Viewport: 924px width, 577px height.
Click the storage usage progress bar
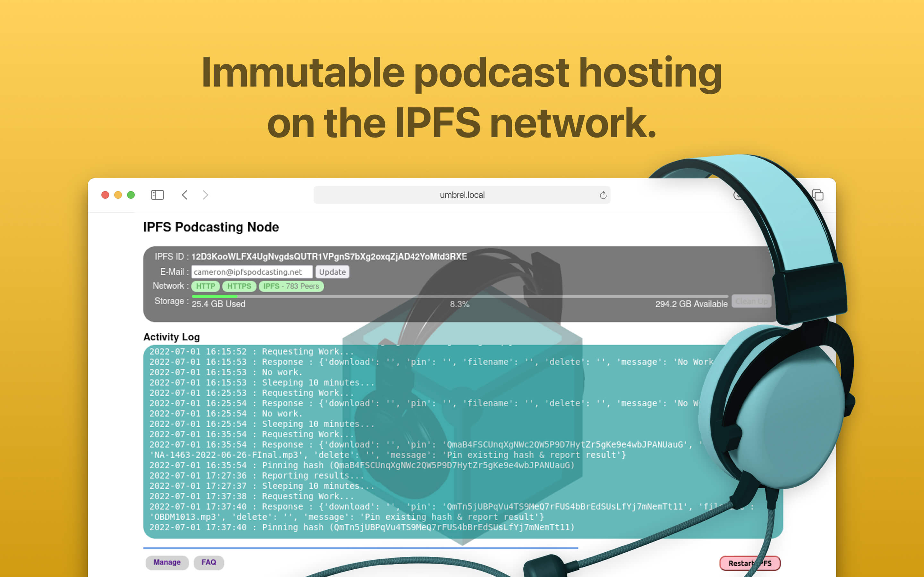pos(458,297)
